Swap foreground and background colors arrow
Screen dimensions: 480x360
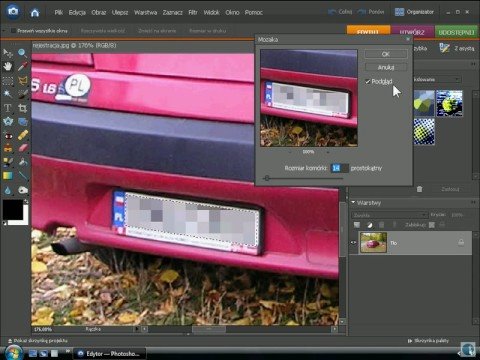[26, 202]
